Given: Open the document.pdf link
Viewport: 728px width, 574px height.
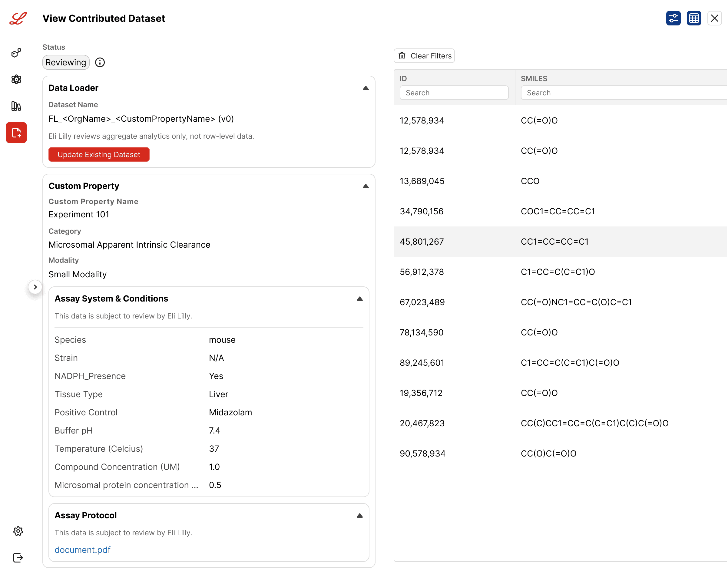Looking at the screenshot, I should coord(82,550).
